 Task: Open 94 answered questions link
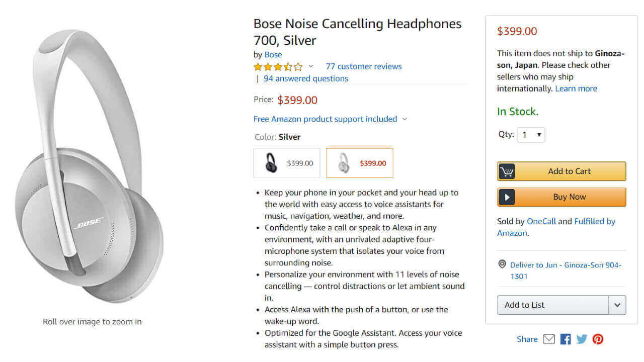point(305,78)
